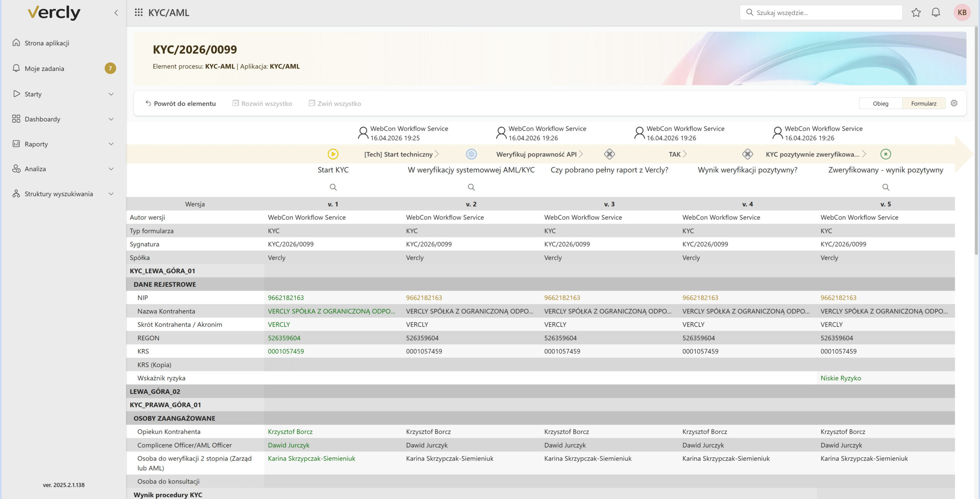Expand the Starty sidebar section
Image resolution: width=980 pixels, height=499 pixels.
(111, 94)
